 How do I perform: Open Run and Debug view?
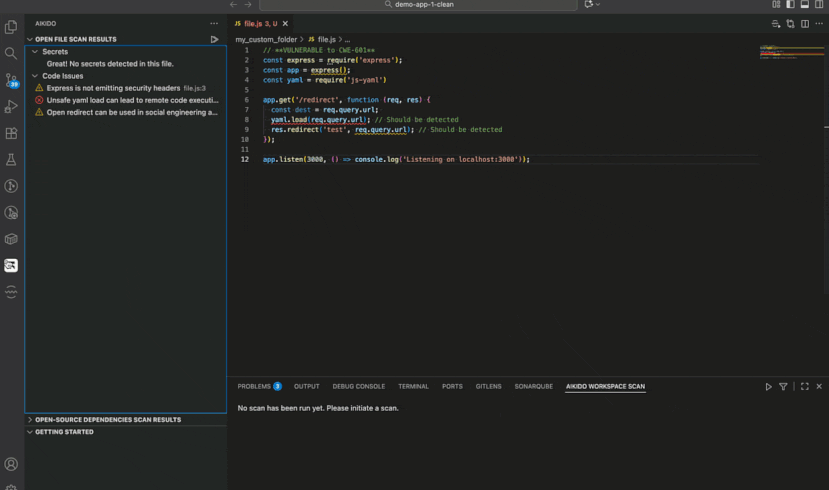[x=11, y=106]
